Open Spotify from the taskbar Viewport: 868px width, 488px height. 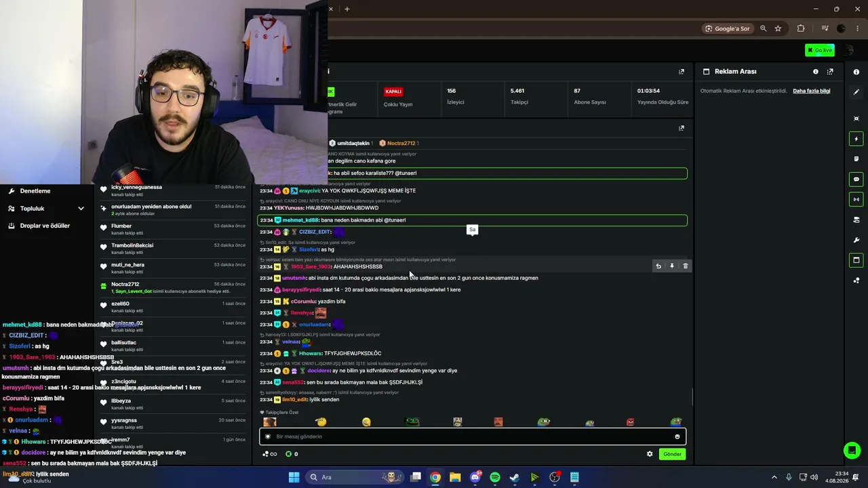click(x=495, y=477)
